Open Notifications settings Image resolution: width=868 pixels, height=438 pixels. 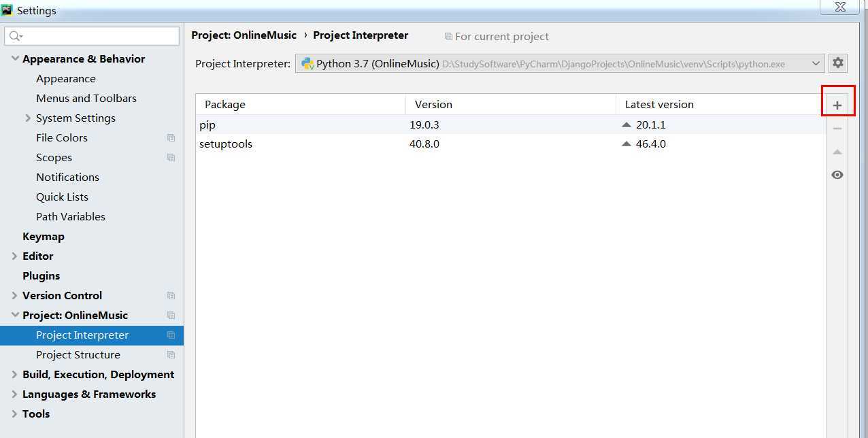[67, 177]
